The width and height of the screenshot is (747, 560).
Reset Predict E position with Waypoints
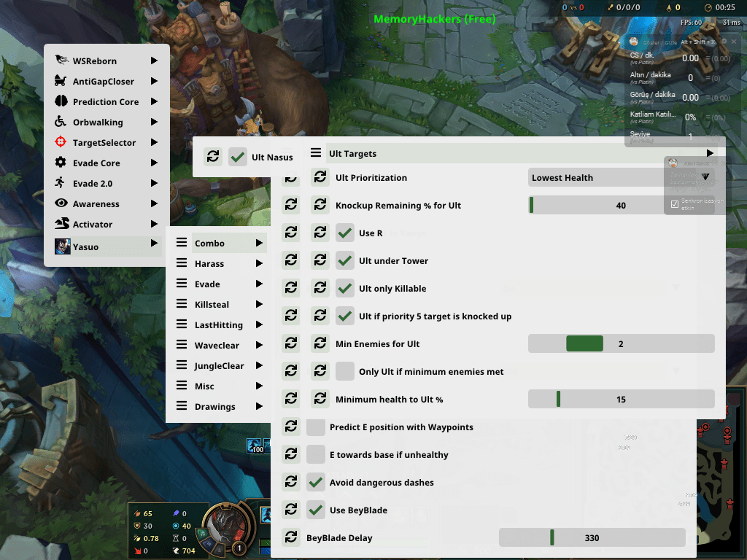click(x=290, y=426)
